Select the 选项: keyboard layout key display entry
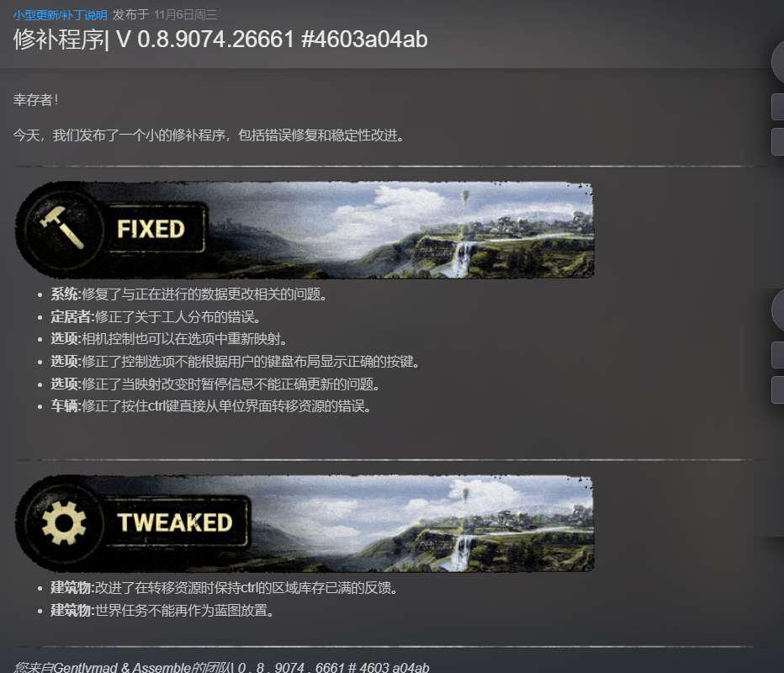The width and height of the screenshot is (784, 673). tap(235, 362)
